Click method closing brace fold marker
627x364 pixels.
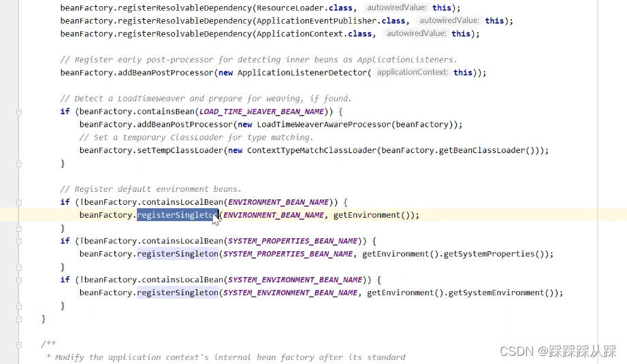tap(19, 319)
